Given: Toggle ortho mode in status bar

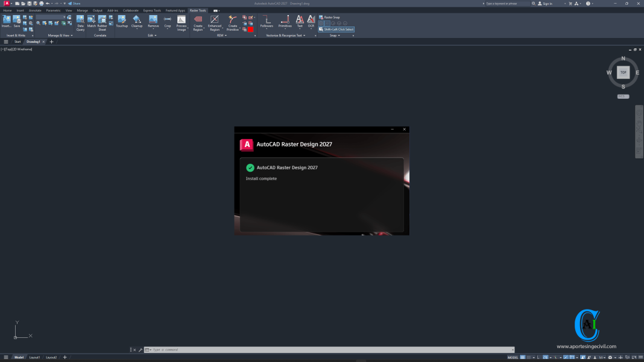Looking at the screenshot, I should [x=538, y=358].
